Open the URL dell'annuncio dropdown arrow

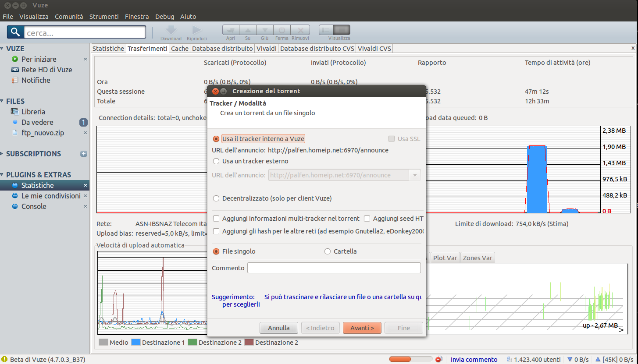pyautogui.click(x=414, y=175)
